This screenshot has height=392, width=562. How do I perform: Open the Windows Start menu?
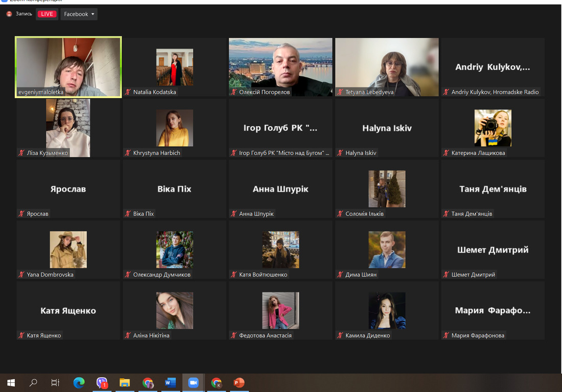[x=11, y=383]
